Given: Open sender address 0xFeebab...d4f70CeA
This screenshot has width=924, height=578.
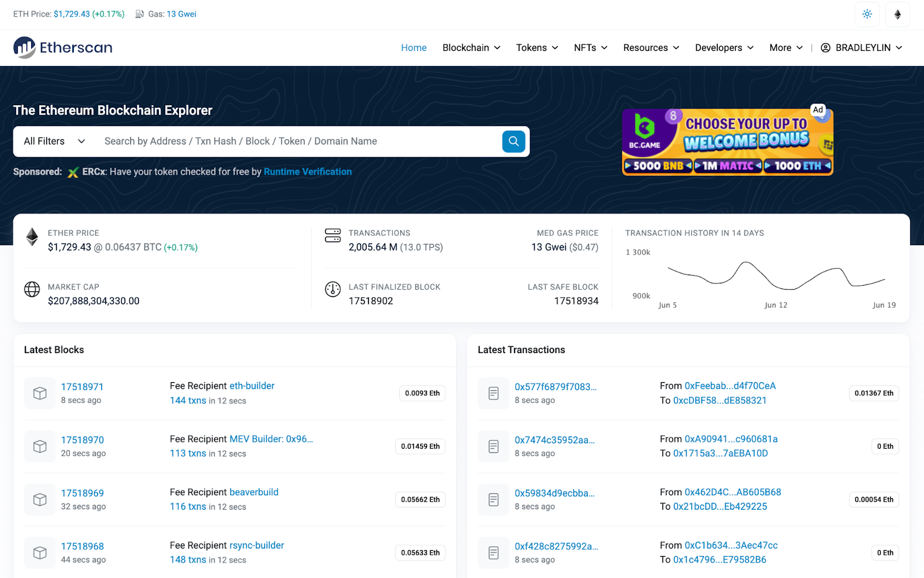Looking at the screenshot, I should pyautogui.click(x=730, y=386).
